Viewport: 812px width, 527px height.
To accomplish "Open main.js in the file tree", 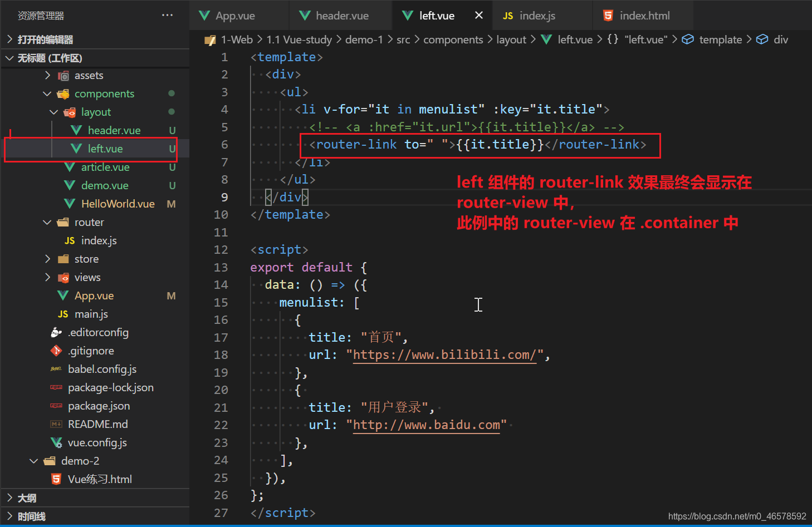I will 91,314.
